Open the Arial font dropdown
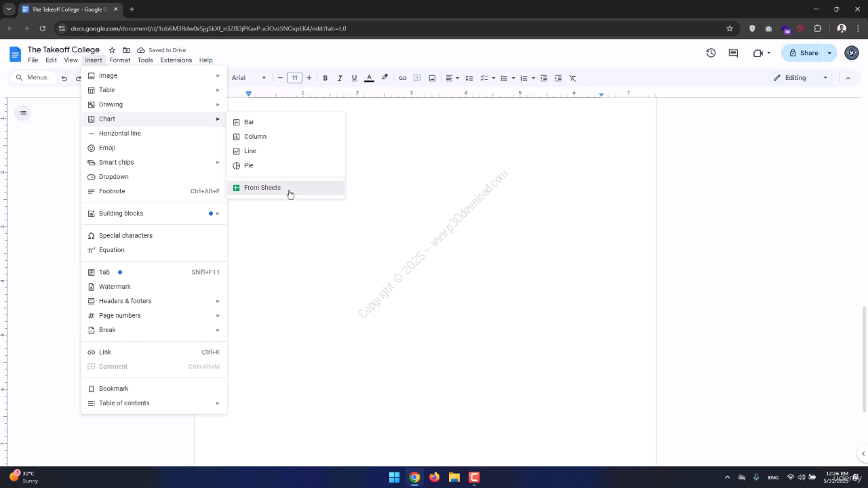The image size is (868, 488). coord(249,78)
